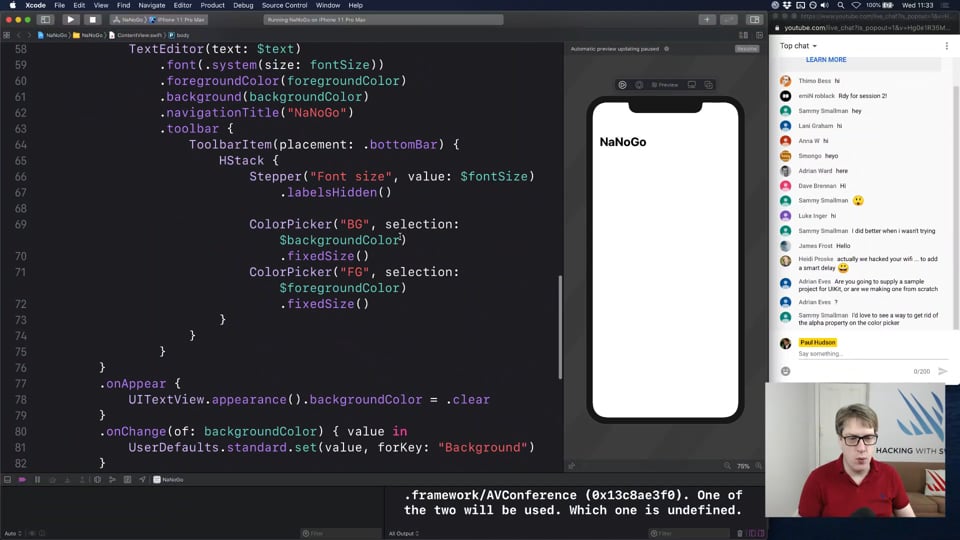Select the NaNoGo scheme in toolbar
This screenshot has height=540, width=960.
click(x=128, y=20)
